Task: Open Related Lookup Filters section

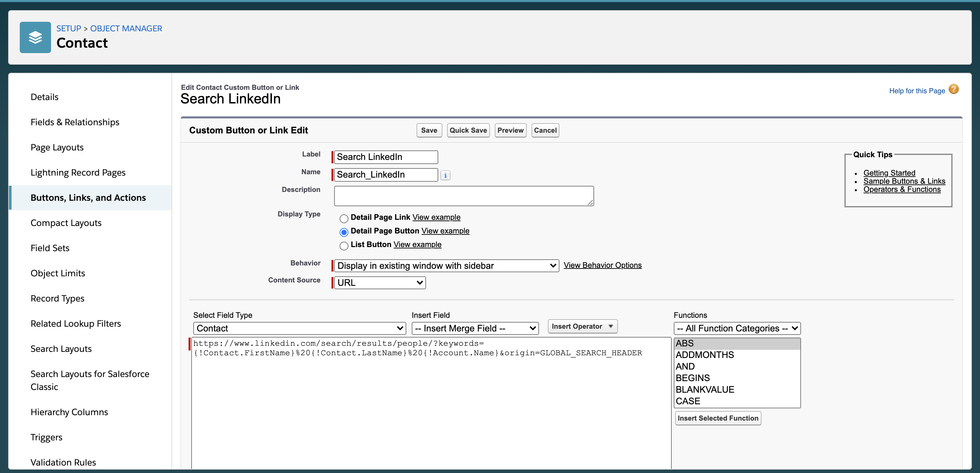Action: point(76,324)
